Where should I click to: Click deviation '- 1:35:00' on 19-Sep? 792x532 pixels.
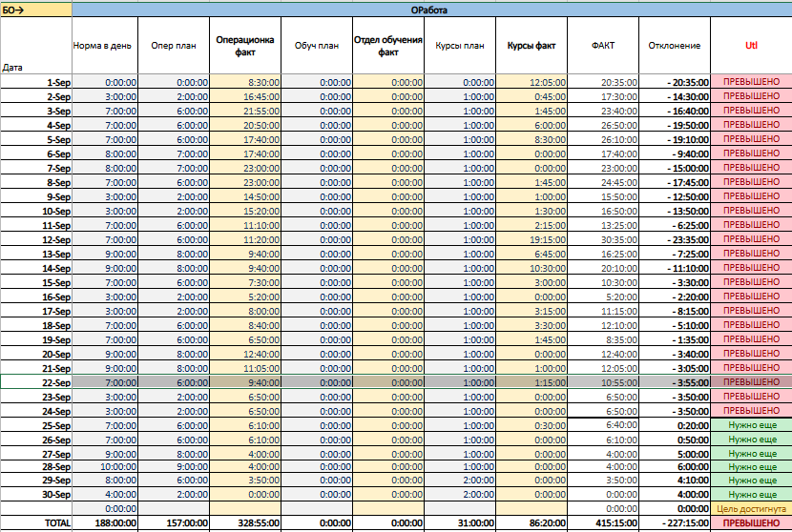click(675, 339)
